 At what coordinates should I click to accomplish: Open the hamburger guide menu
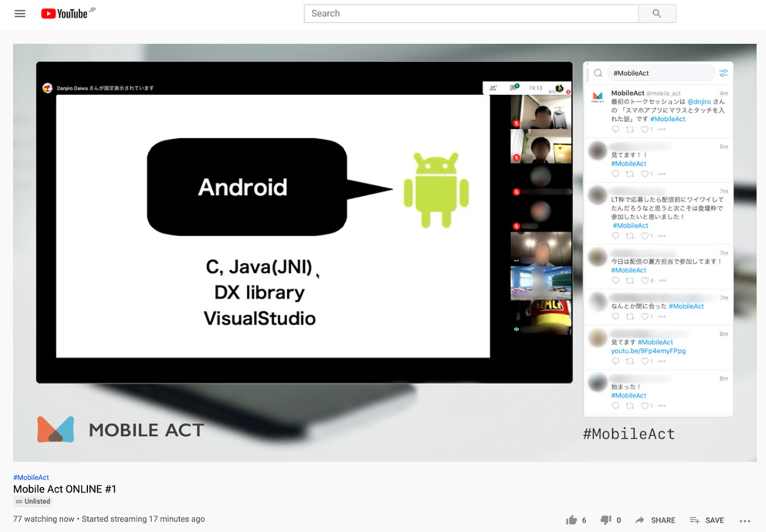(20, 14)
